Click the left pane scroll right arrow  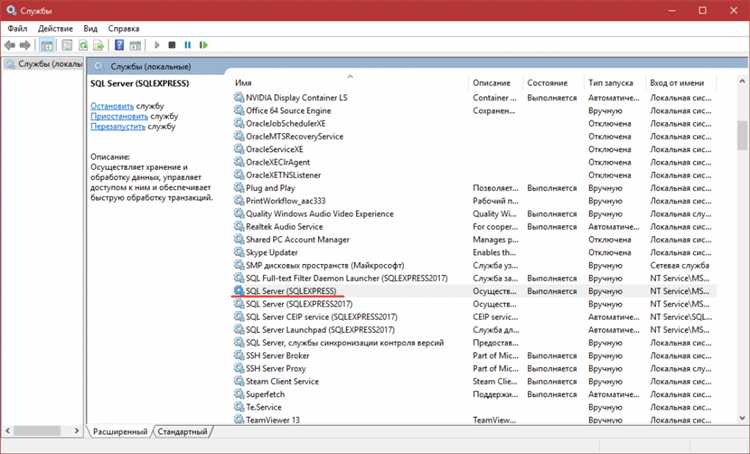pyautogui.click(x=77, y=431)
